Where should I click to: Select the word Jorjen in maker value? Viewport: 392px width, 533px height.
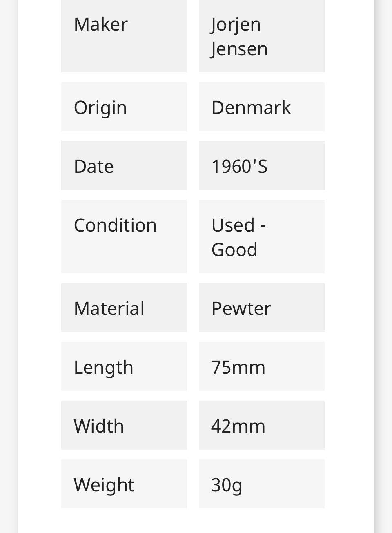pos(236,25)
